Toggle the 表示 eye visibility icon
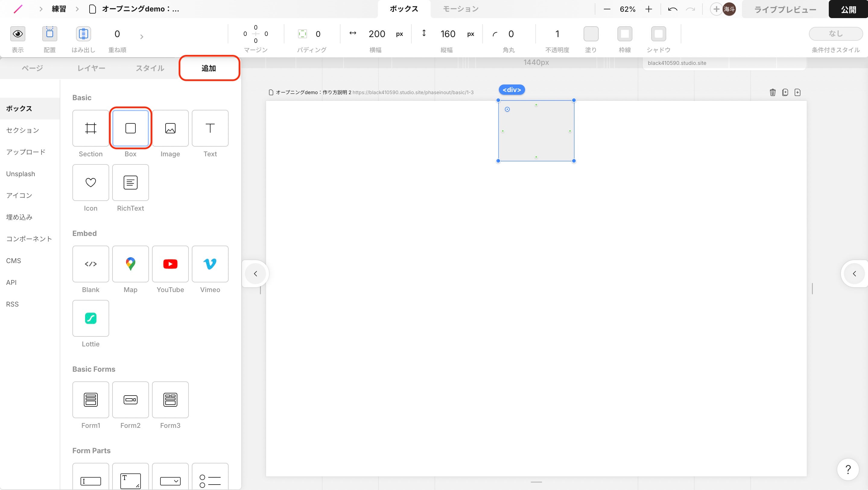This screenshot has height=490, width=868. point(17,34)
